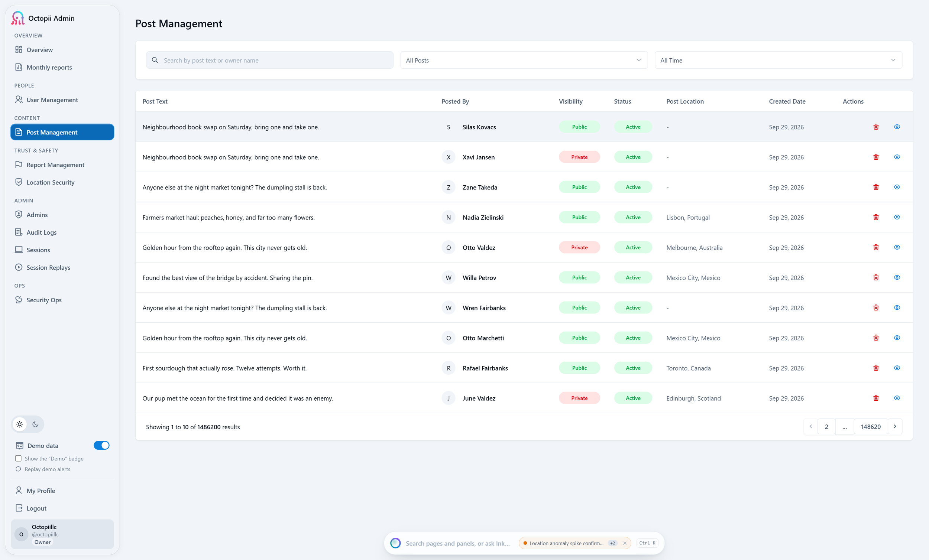Viewport: 929px width, 560px height.
Task: Click trash icon in Zane Takeda row
Action: tap(876, 187)
